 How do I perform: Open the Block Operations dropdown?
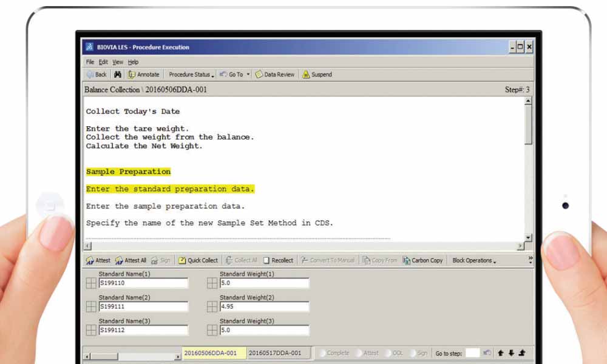pyautogui.click(x=474, y=260)
